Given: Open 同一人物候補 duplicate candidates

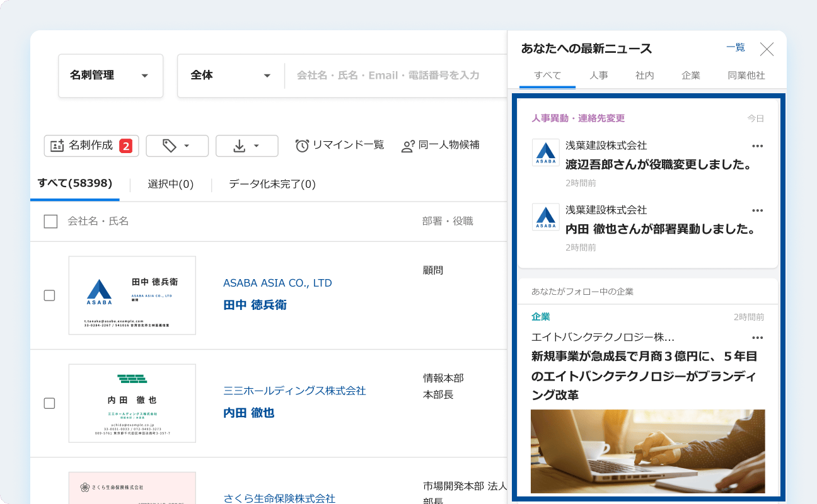Looking at the screenshot, I should (440, 145).
